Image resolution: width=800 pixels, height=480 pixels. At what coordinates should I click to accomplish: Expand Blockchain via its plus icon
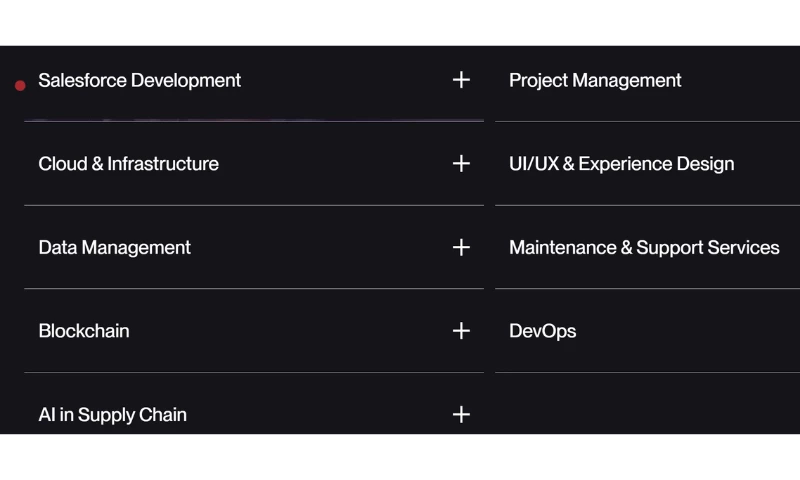461,330
